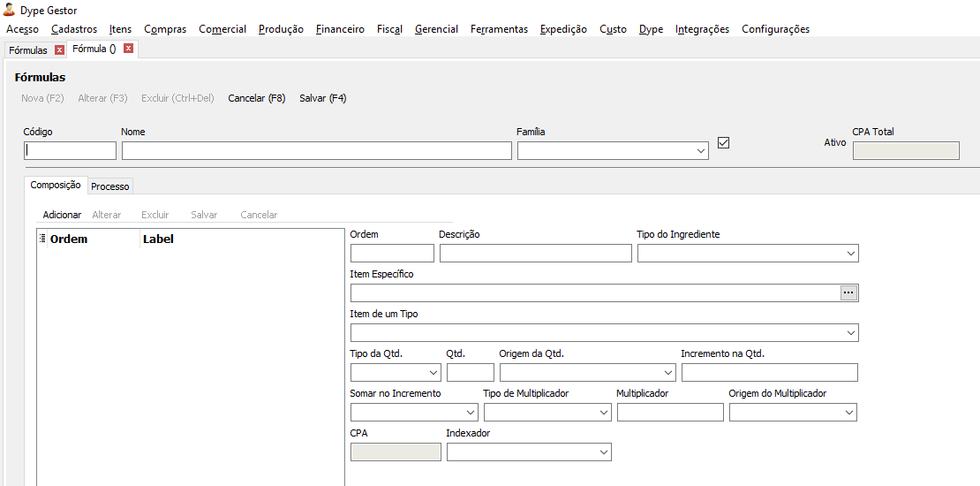Select the Composição tab
The width and height of the screenshot is (980, 486).
56,185
